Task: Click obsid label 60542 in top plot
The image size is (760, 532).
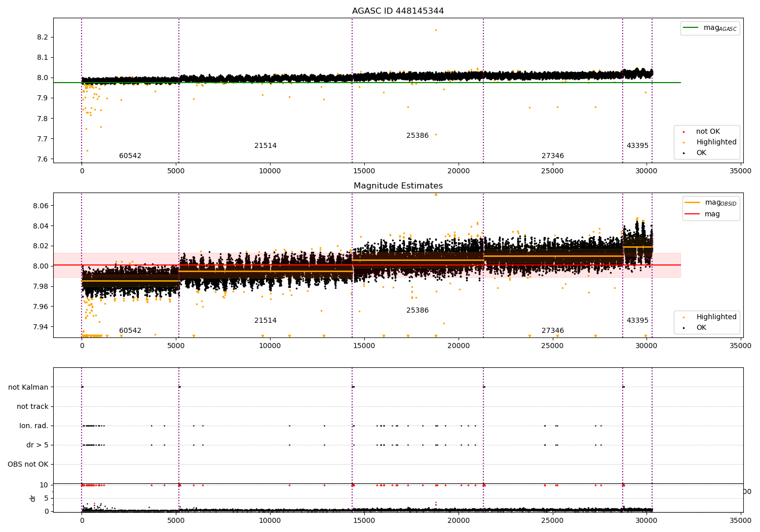Action: (x=130, y=156)
